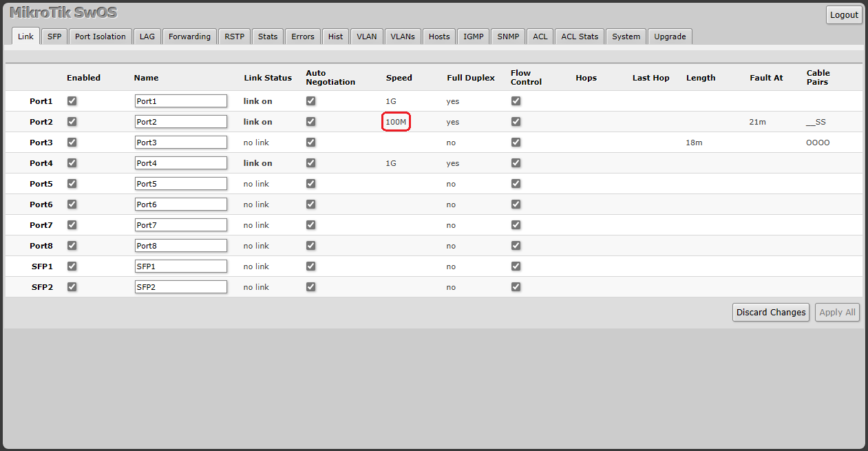This screenshot has width=868, height=451.
Task: Focus the SFP2 name text box
Action: pos(180,287)
